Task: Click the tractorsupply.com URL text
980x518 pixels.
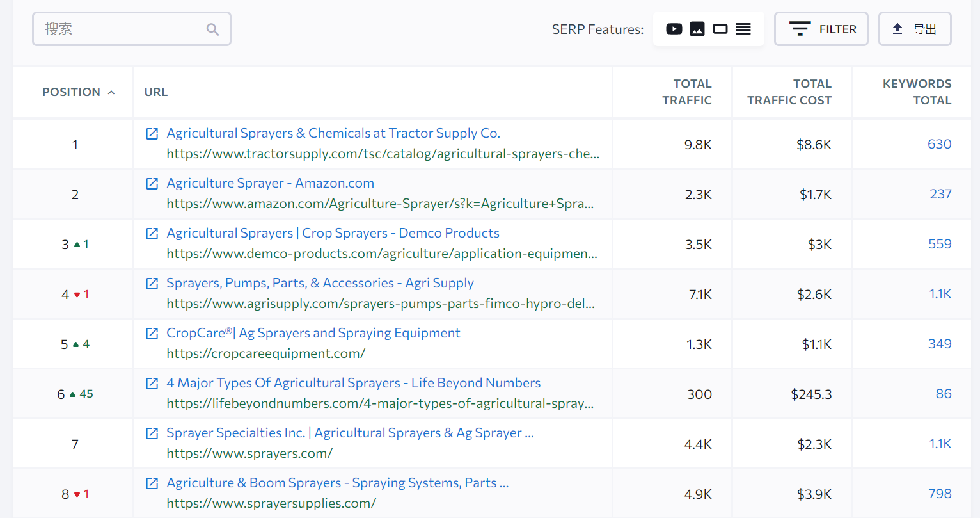Action: pyautogui.click(x=383, y=154)
